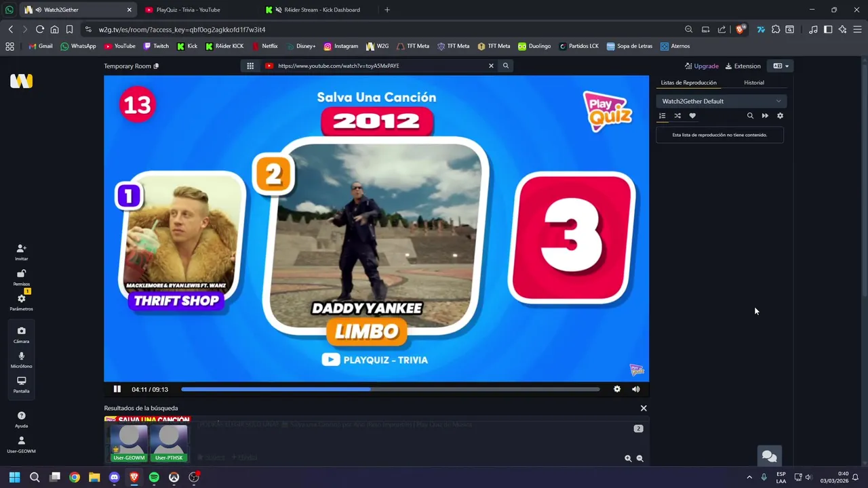Click the Extension download link
The width and height of the screenshot is (868, 488).
[743, 66]
